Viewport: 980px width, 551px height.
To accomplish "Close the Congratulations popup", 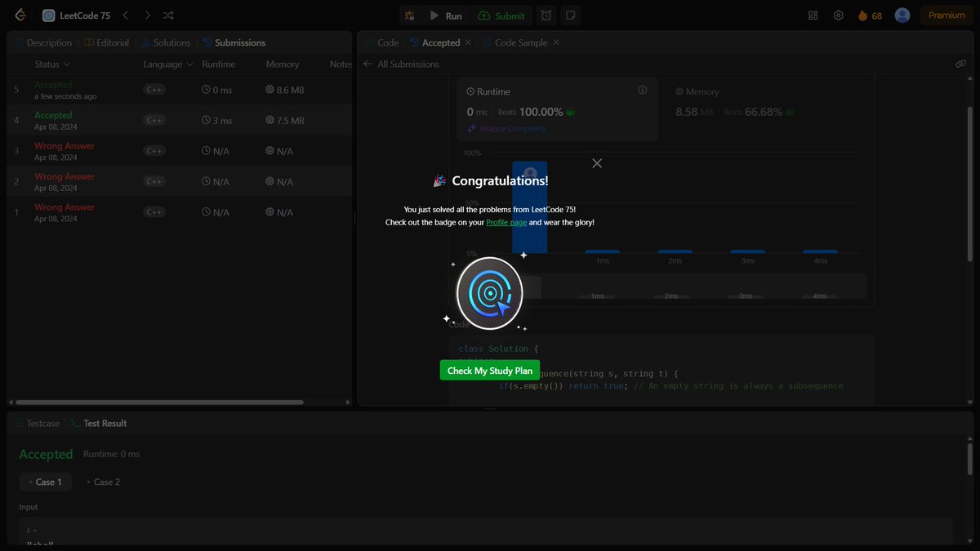I will [x=597, y=163].
